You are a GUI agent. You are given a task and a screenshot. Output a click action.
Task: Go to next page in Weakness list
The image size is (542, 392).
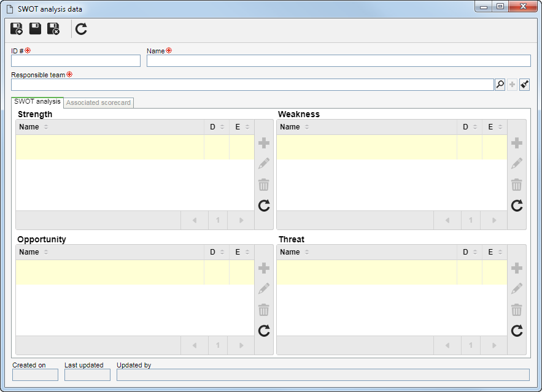tap(494, 220)
